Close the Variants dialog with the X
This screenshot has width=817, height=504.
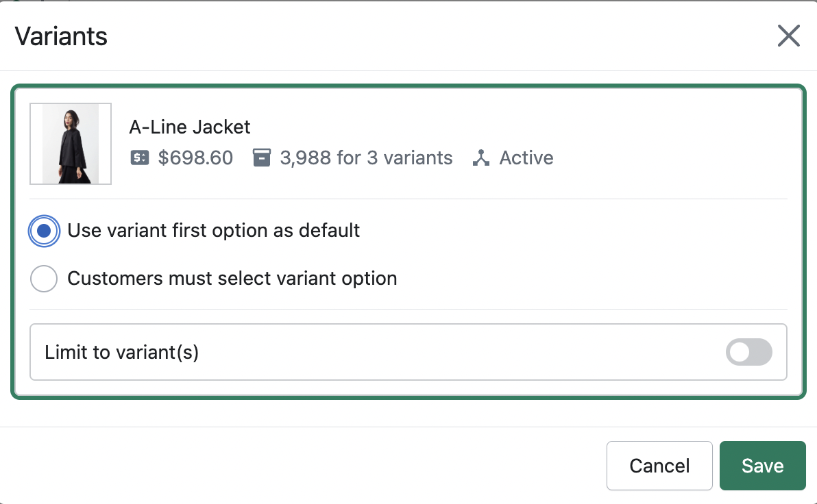point(788,36)
